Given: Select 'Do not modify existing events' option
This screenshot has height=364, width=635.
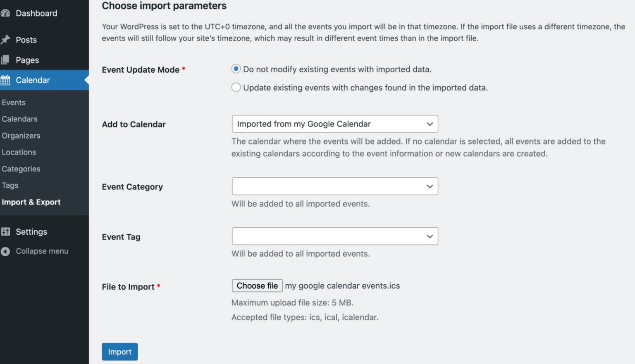Looking at the screenshot, I should 236,69.
